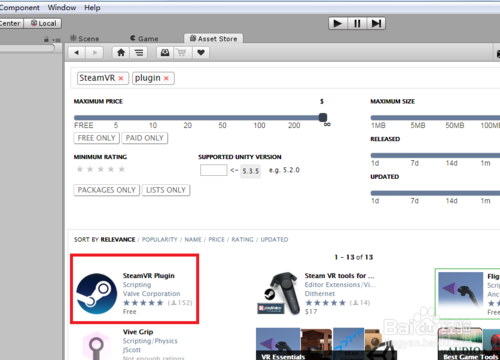Open the SteamVR Plugin title link
The image size is (500, 360).
[149, 276]
